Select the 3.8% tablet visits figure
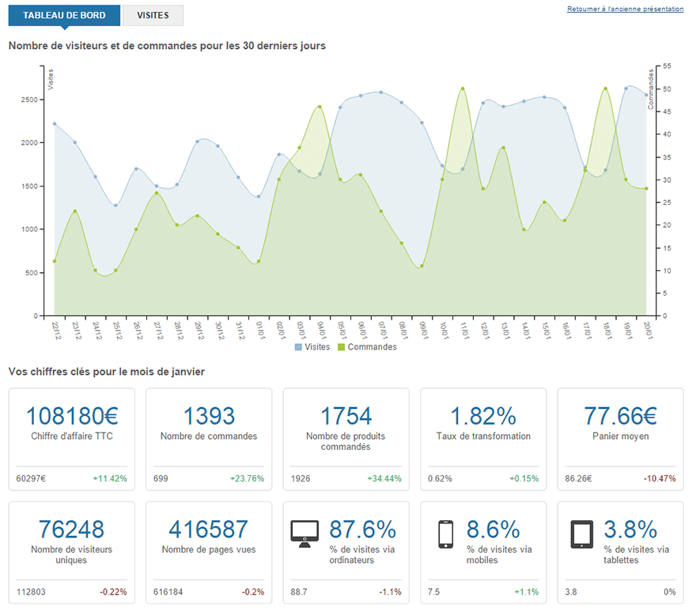The height and width of the screenshot is (616, 696). pyautogui.click(x=630, y=529)
